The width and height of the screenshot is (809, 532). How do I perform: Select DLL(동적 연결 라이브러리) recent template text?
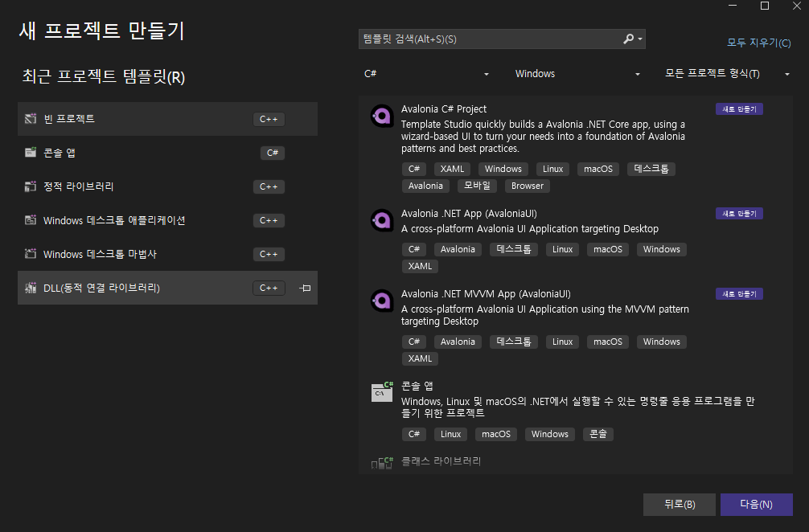(101, 288)
